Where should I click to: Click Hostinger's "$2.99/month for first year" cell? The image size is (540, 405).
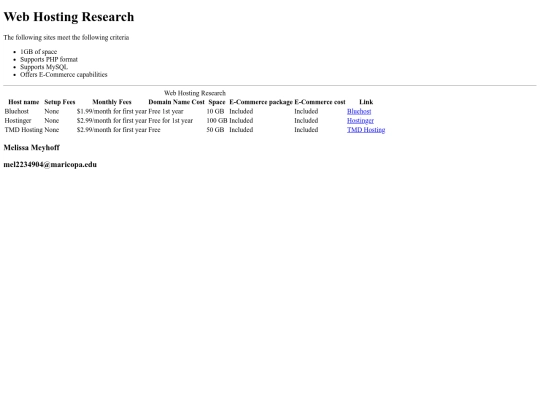(x=112, y=121)
